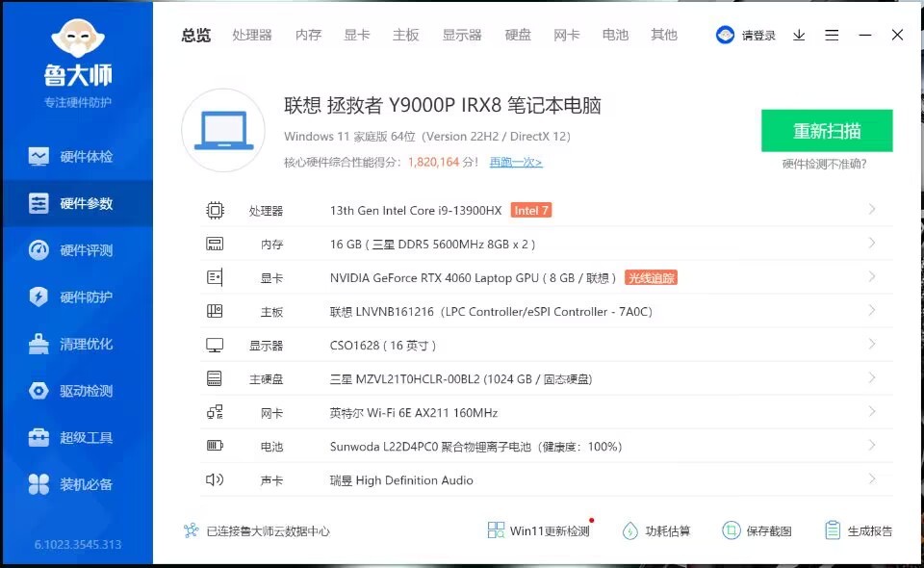Open Win11更新检测 at the bottom
Viewport: 924px width, 568px height.
point(539,530)
